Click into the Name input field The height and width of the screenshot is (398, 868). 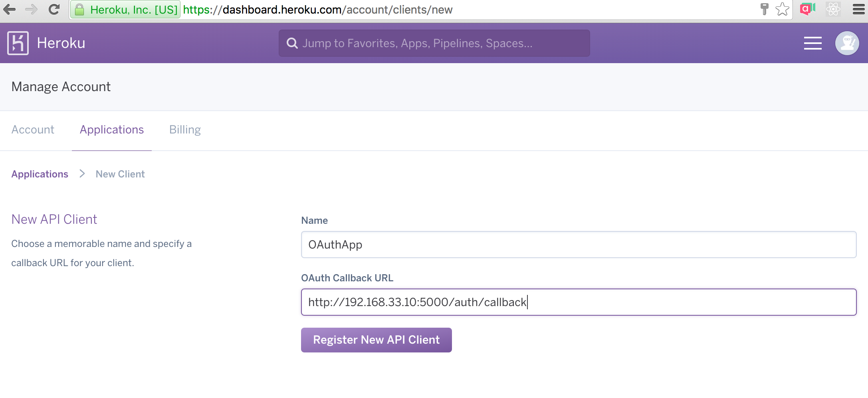coord(579,245)
